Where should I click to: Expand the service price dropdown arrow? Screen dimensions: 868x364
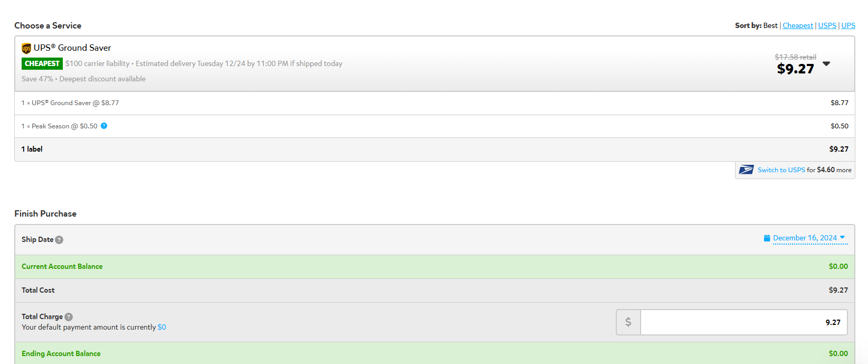(x=826, y=64)
